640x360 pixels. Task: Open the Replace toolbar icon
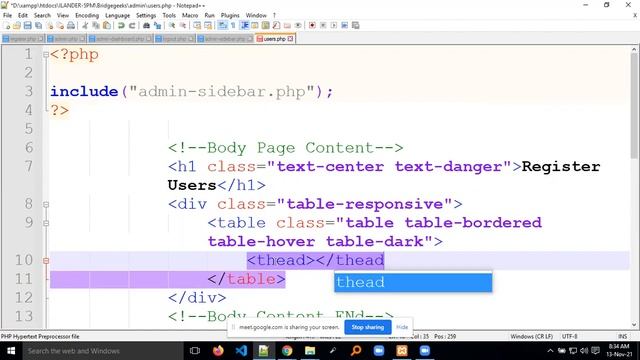pos(157,25)
